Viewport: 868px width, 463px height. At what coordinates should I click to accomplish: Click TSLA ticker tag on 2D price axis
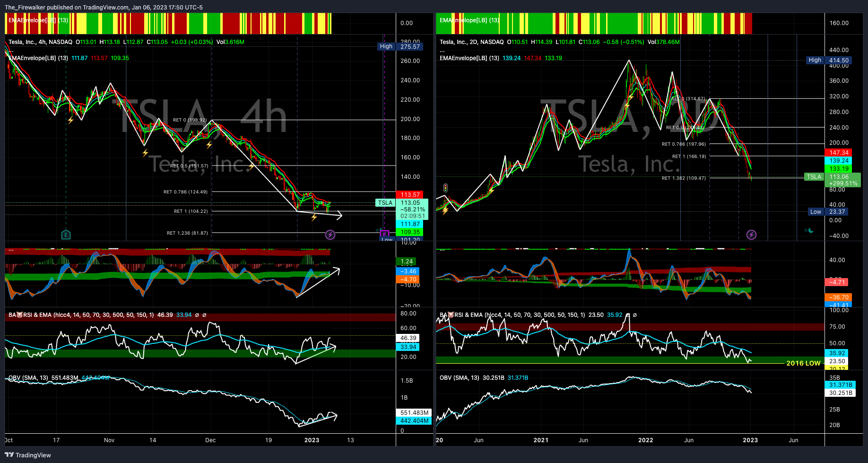814,177
